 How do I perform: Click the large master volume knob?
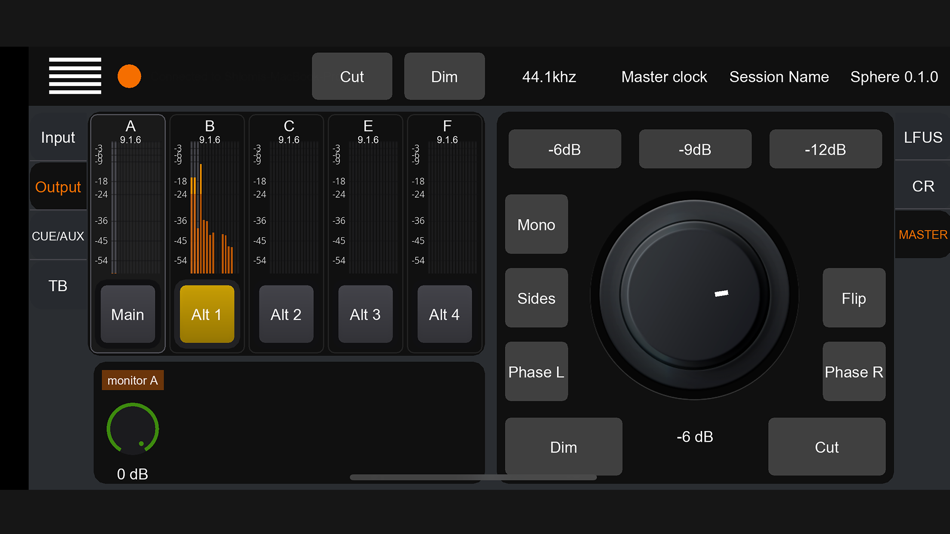pyautogui.click(x=694, y=295)
